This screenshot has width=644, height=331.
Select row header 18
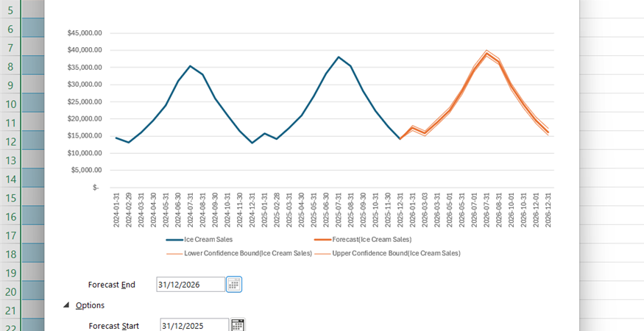click(10, 255)
